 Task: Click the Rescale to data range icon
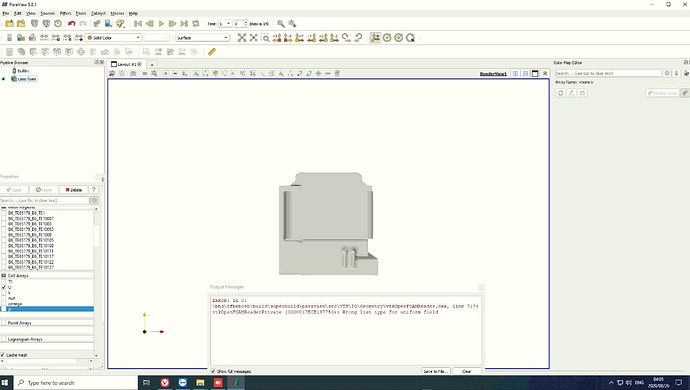point(44,38)
